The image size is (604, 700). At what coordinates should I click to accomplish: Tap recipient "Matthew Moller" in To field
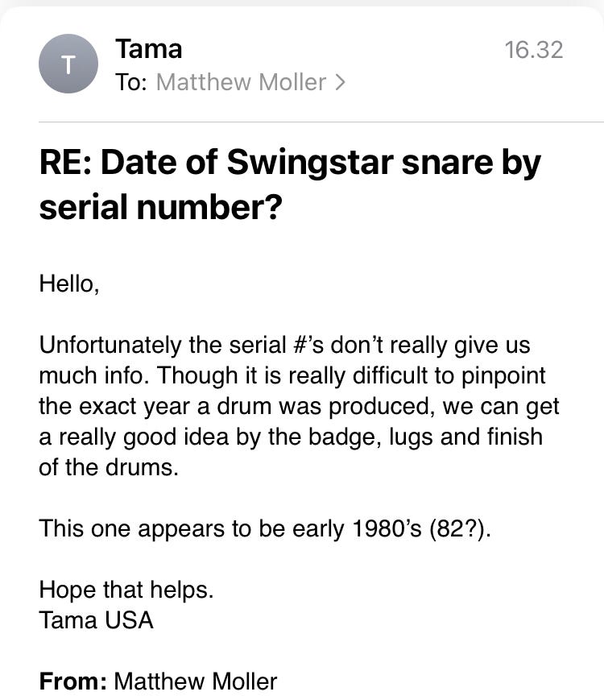tap(241, 82)
